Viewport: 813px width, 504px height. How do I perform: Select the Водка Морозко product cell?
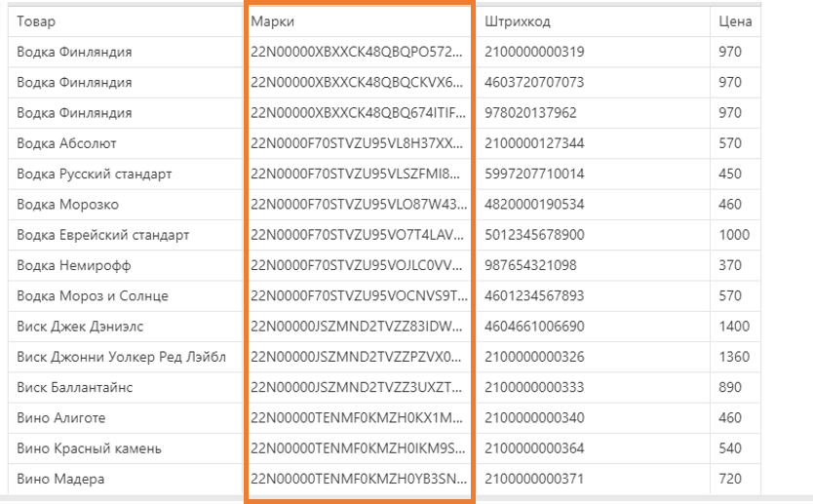(x=125, y=205)
